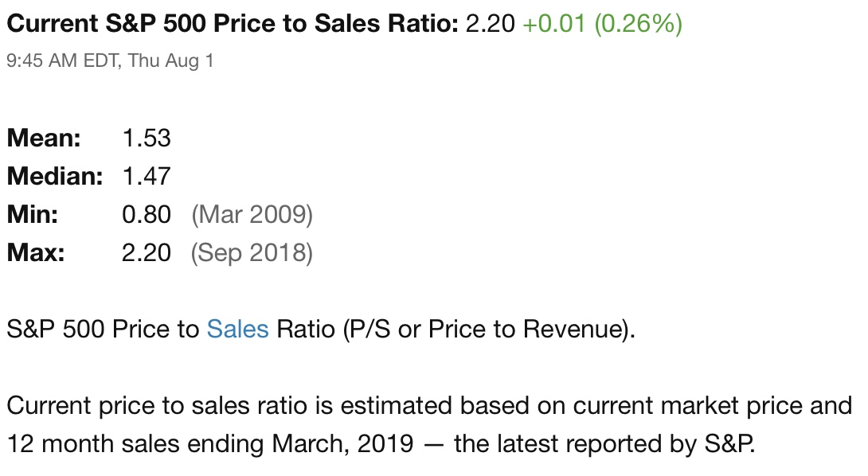Click the green +0.01 (0.26%) change
868x476 pixels.
[x=602, y=24]
